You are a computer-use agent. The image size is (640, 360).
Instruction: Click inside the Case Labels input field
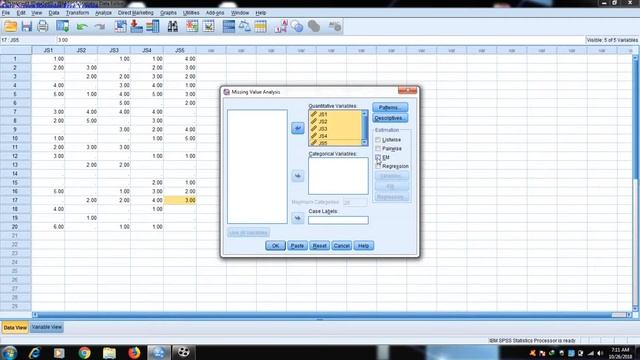pyautogui.click(x=338, y=220)
